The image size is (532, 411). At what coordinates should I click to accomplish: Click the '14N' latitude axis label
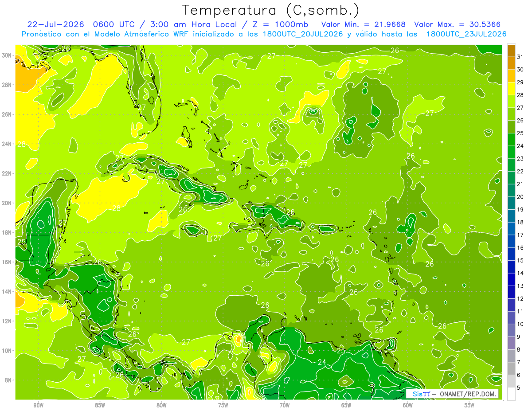click(x=7, y=292)
